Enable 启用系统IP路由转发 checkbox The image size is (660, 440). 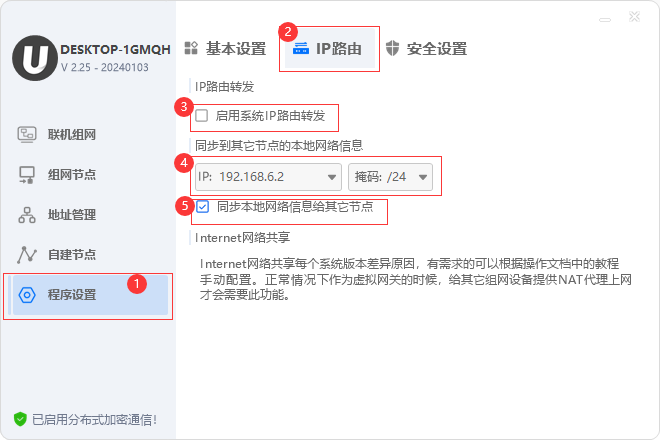(x=202, y=115)
